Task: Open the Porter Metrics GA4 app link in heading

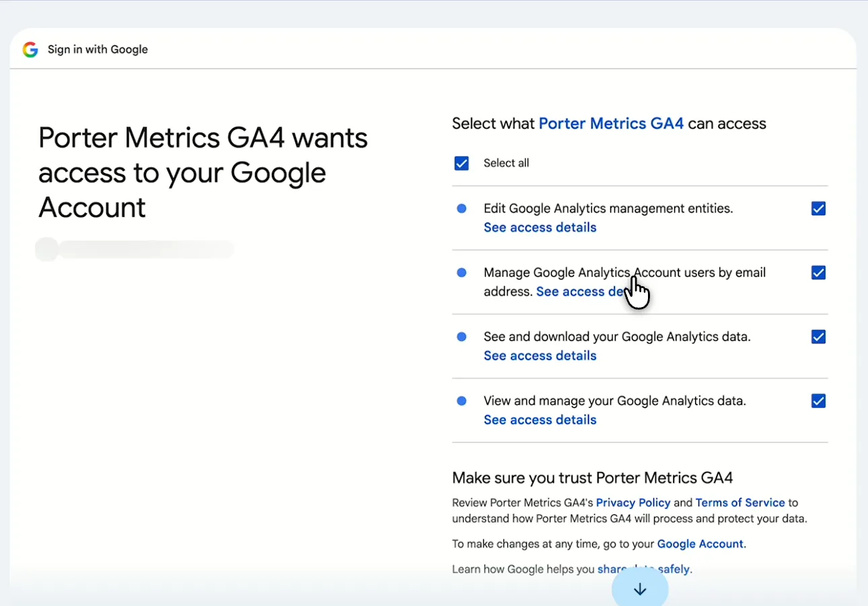Action: [612, 123]
